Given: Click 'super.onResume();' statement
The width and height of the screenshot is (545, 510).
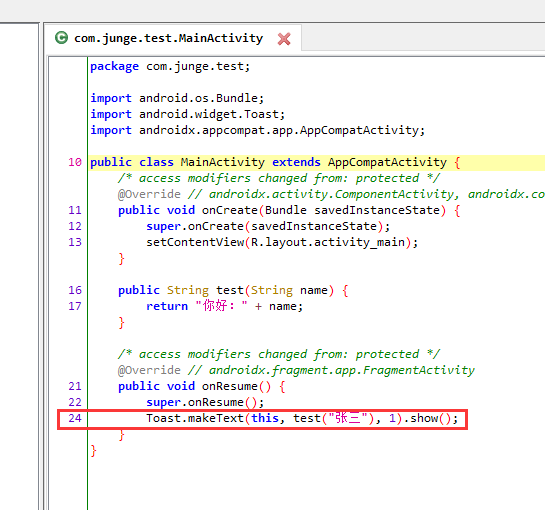Looking at the screenshot, I should tap(205, 402).
